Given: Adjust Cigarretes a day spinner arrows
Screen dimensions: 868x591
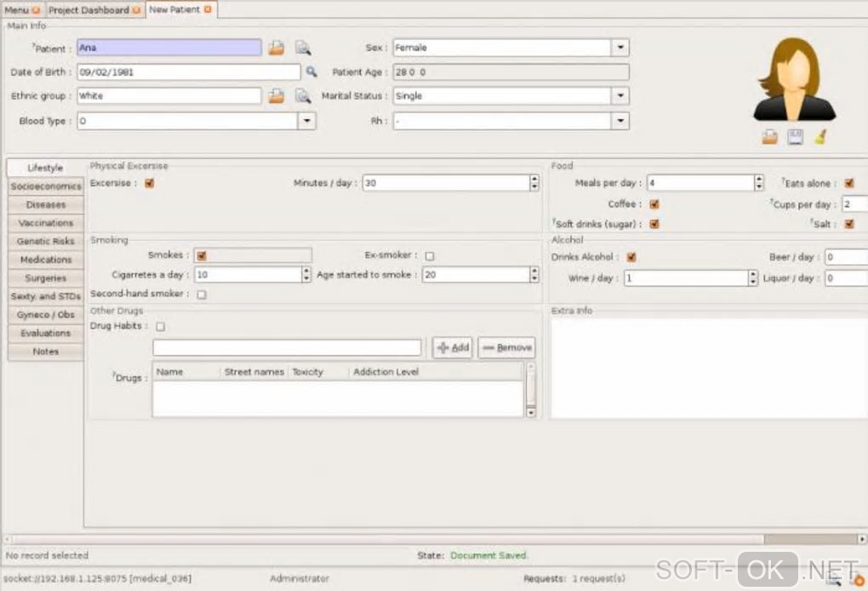Looking at the screenshot, I should coord(306,274).
